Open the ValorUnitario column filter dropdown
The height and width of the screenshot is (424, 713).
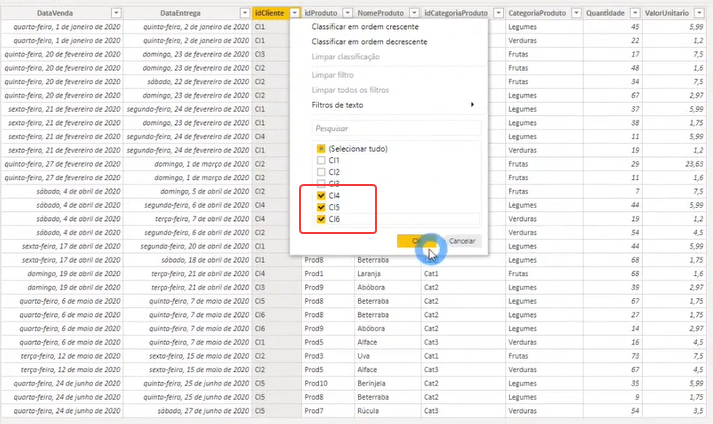click(x=700, y=13)
